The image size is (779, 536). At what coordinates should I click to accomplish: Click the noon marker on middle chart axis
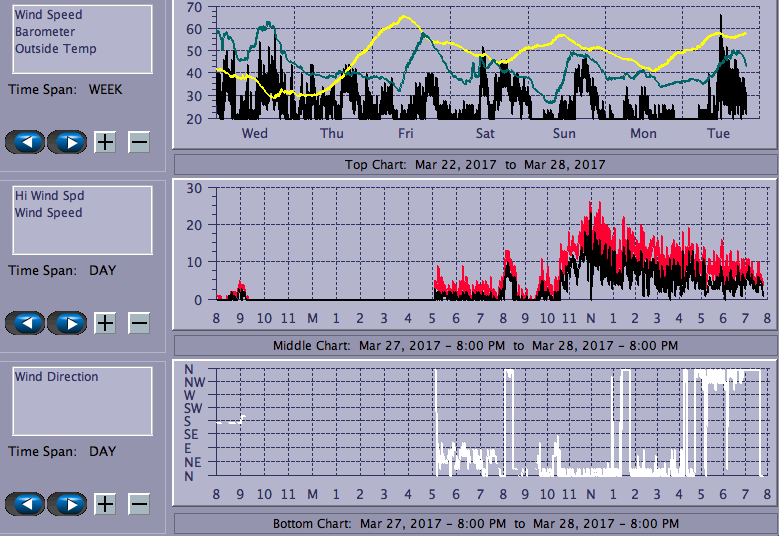pyautogui.click(x=590, y=318)
